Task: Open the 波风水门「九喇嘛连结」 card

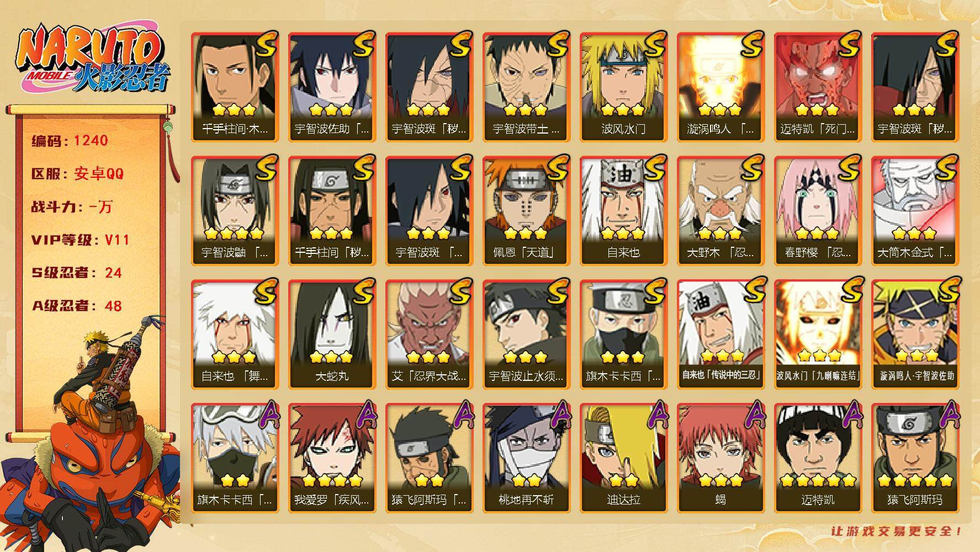Action: pyautogui.click(x=818, y=334)
